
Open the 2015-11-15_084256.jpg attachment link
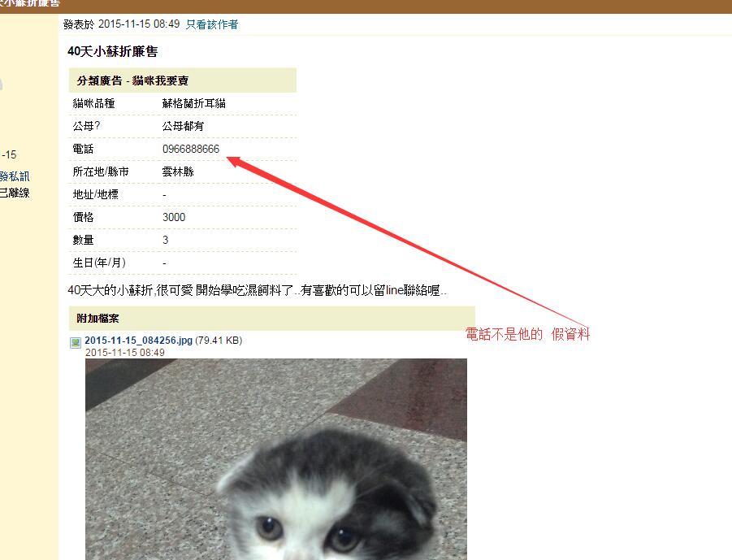coord(139,340)
